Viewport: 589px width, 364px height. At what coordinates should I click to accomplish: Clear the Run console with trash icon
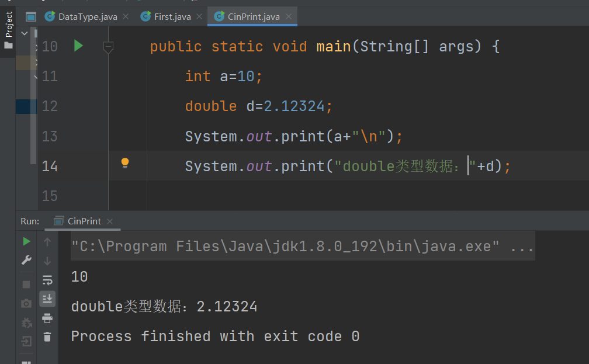47,338
